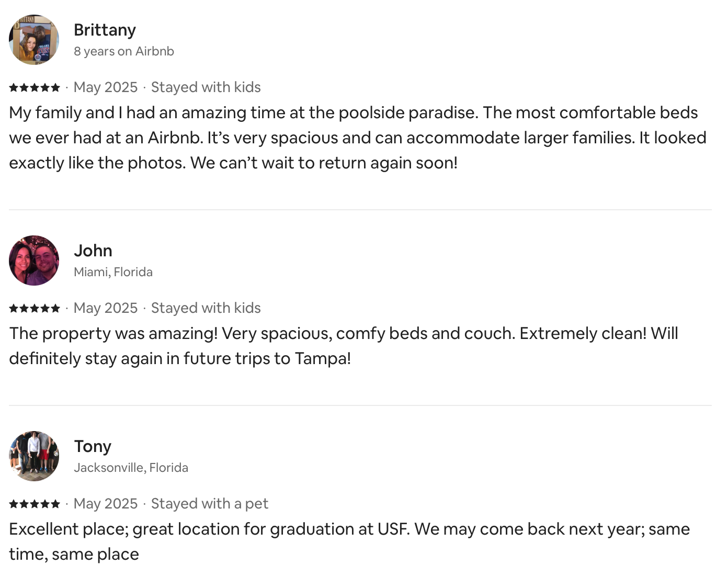Open Brittany's profile photo
Screen dimensions: 728x588
pos(34,40)
